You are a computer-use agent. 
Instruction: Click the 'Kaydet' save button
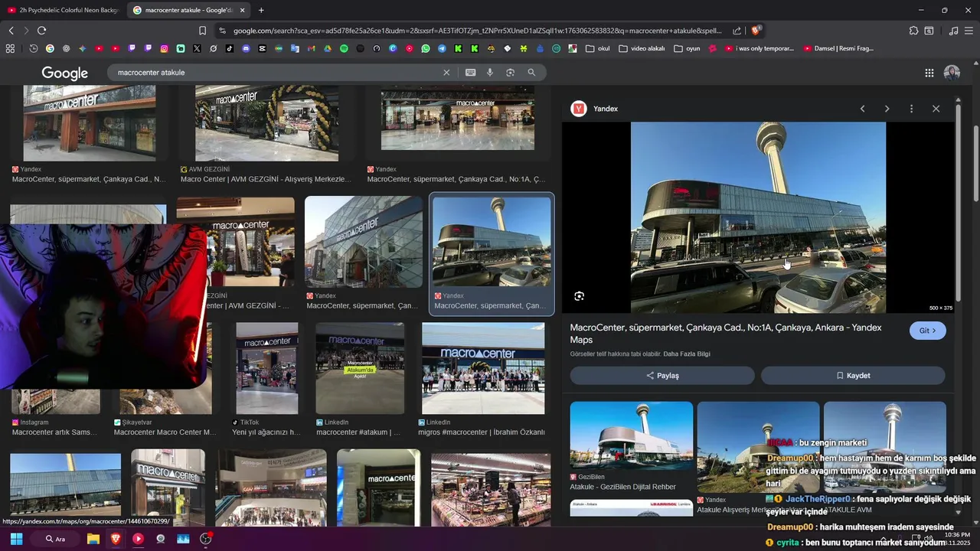[853, 376]
